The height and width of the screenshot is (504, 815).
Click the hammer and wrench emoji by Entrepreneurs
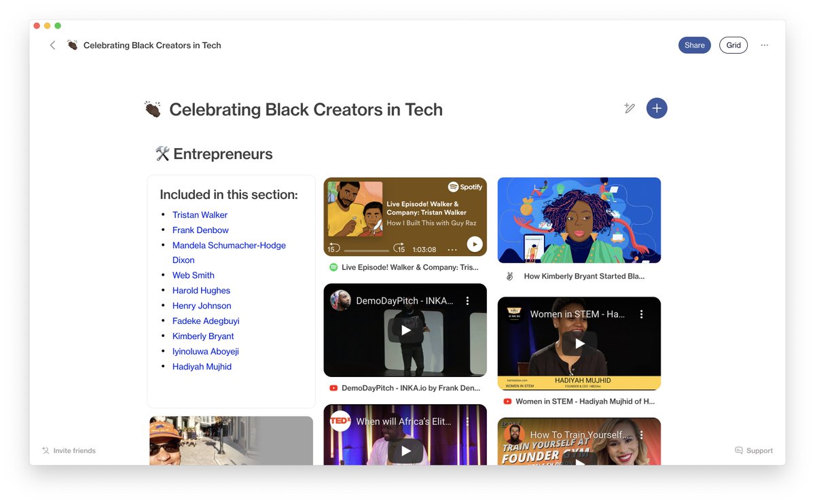point(162,154)
